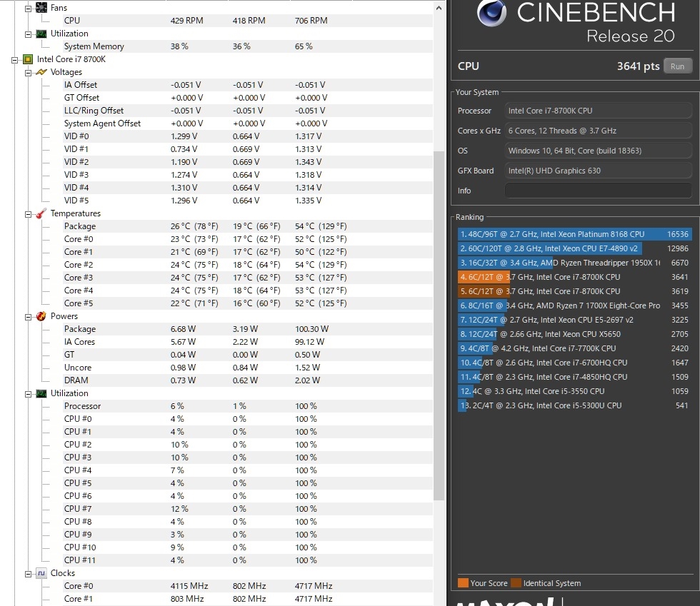Collapse the Utilization section above Processor
Screen dimensions: 700x606
pos(28,394)
